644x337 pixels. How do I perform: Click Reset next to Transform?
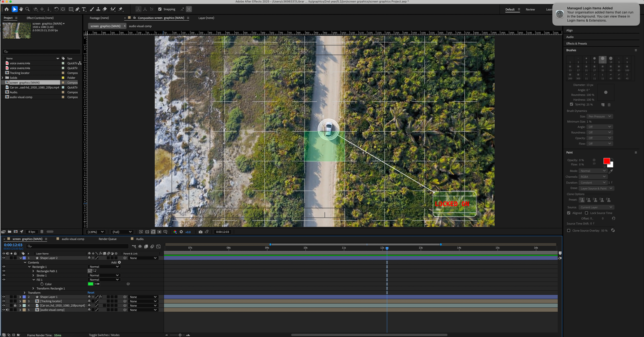pyautogui.click(x=91, y=293)
